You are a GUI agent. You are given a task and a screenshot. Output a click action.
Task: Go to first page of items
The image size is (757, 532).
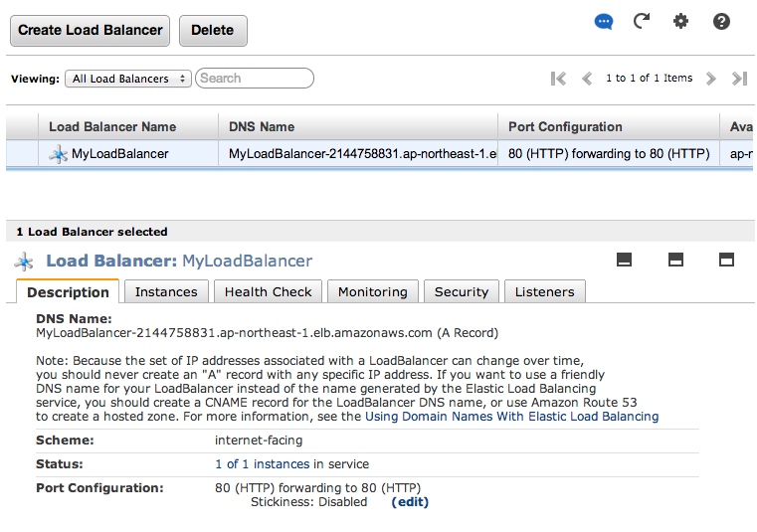click(558, 79)
